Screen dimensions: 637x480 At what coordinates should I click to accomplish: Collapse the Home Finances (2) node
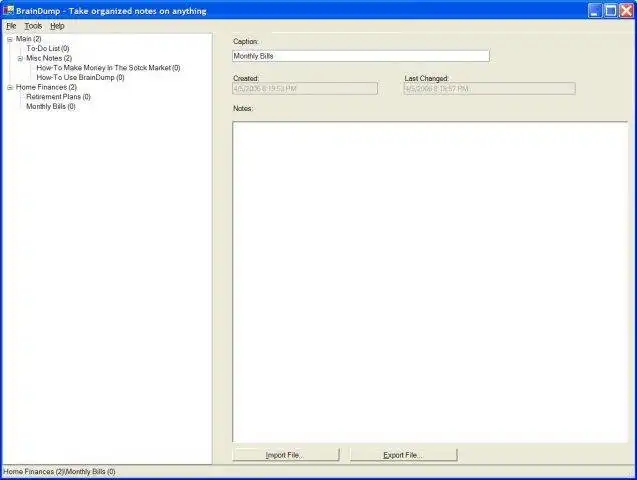[x=10, y=87]
